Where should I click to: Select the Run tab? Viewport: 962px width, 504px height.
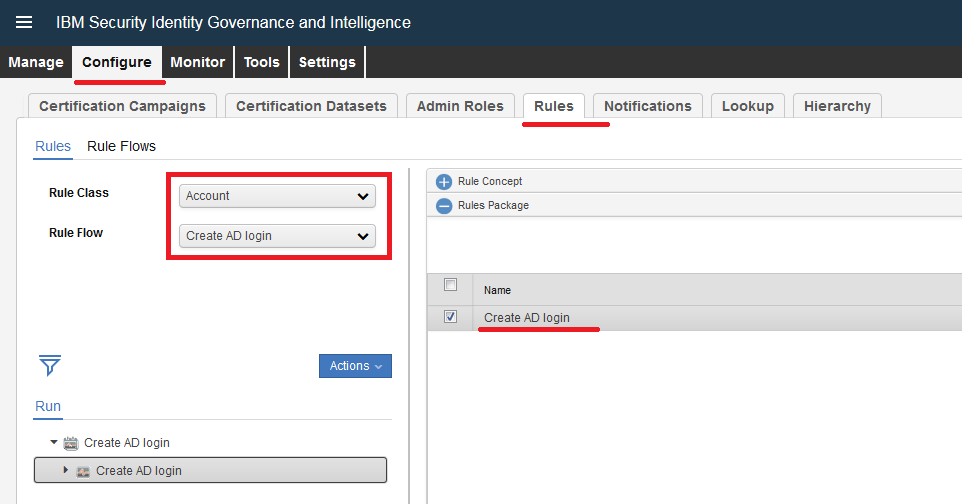pos(48,406)
